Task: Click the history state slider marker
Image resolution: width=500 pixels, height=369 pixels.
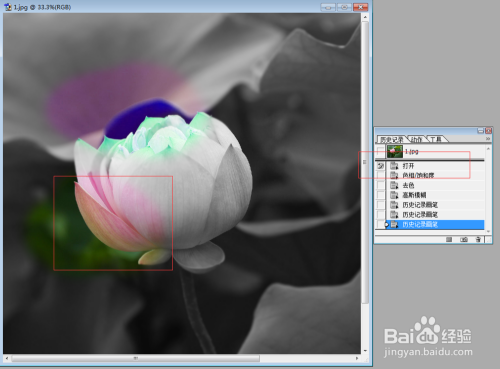Action: pyautogui.click(x=387, y=225)
